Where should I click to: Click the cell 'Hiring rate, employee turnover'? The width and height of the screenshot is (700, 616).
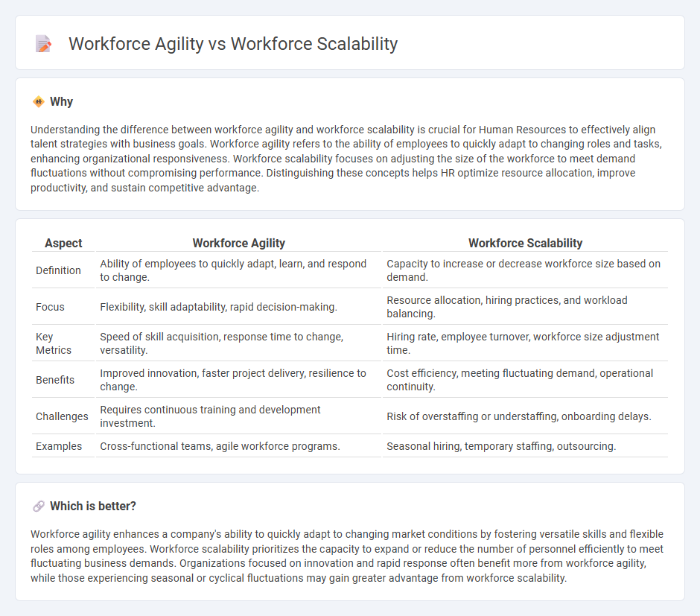[526, 343]
